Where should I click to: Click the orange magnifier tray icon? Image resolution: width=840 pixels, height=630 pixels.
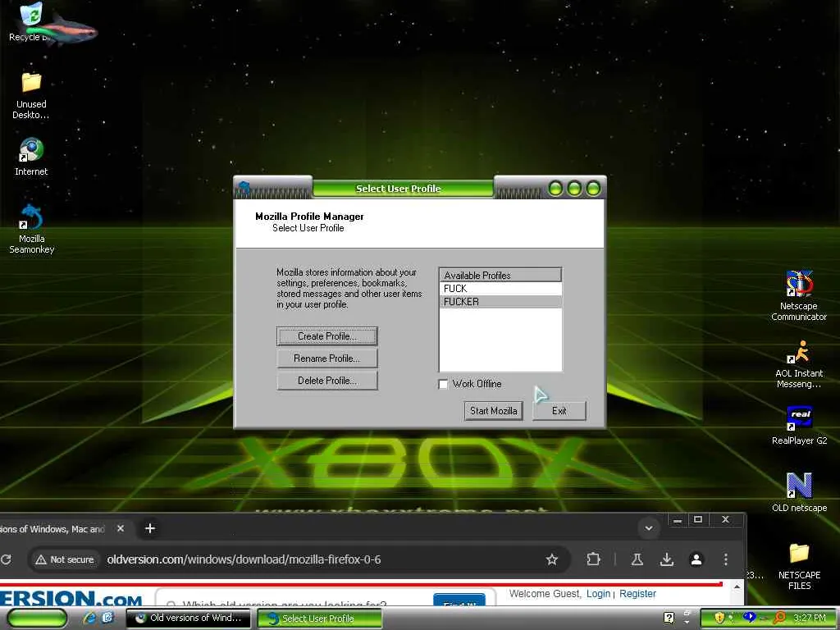[x=779, y=618]
